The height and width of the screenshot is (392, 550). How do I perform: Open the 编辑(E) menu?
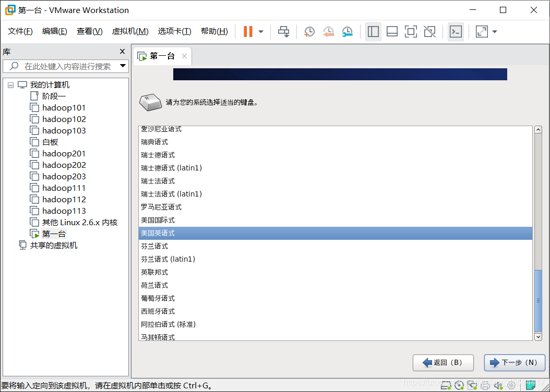pos(55,31)
